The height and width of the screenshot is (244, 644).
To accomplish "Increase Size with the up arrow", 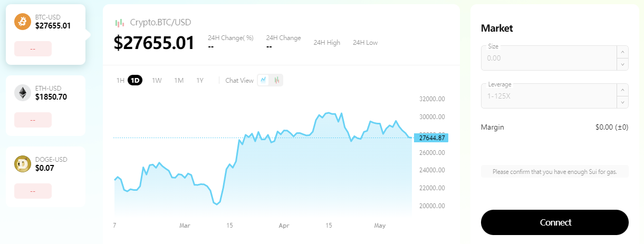I will (622, 52).
